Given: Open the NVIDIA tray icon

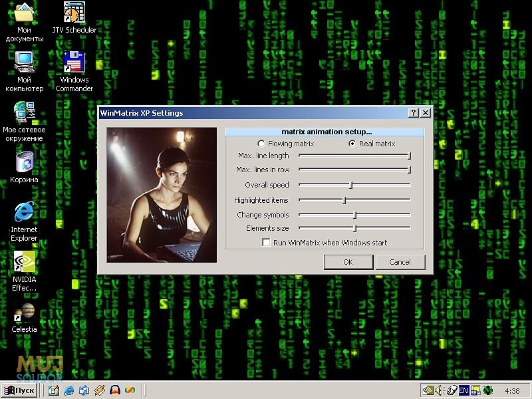Looking at the screenshot, I should 429,390.
